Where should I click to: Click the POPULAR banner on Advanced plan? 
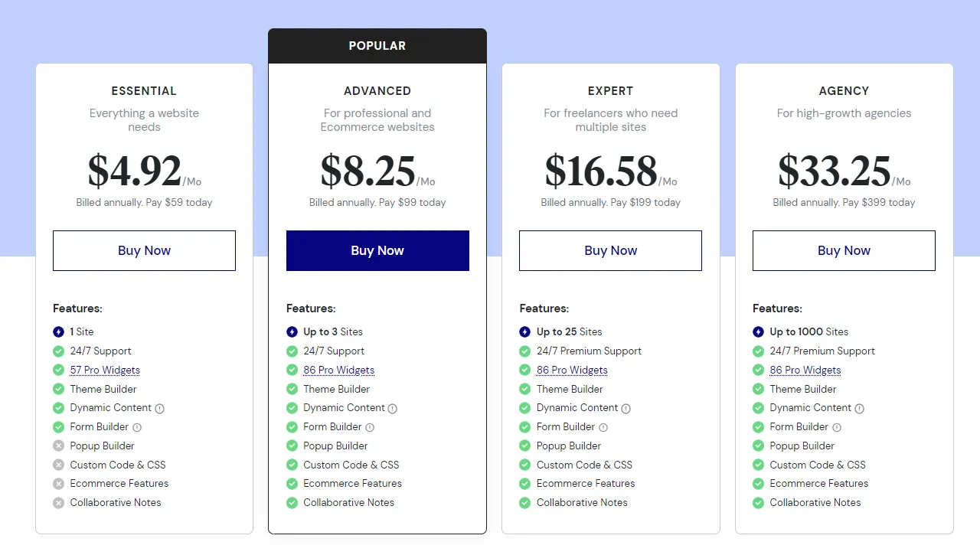pyautogui.click(x=377, y=45)
